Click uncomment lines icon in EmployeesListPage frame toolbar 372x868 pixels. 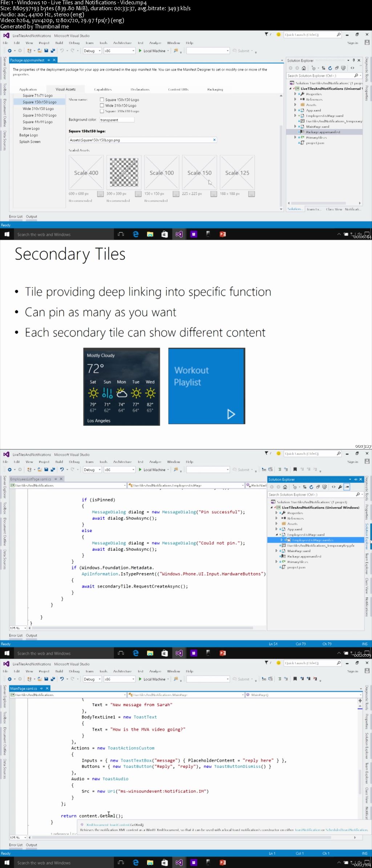(286, 469)
